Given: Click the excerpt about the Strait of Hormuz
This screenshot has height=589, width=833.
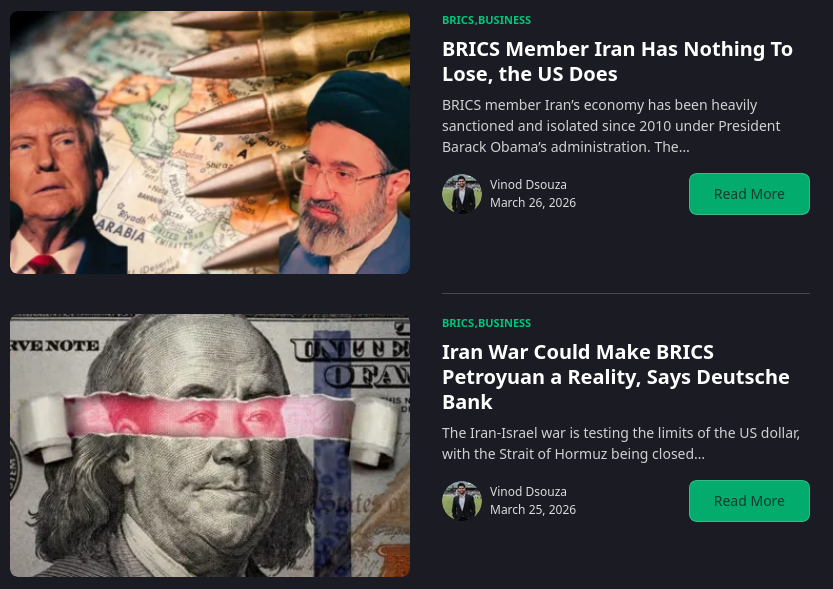Looking at the screenshot, I should [621, 443].
